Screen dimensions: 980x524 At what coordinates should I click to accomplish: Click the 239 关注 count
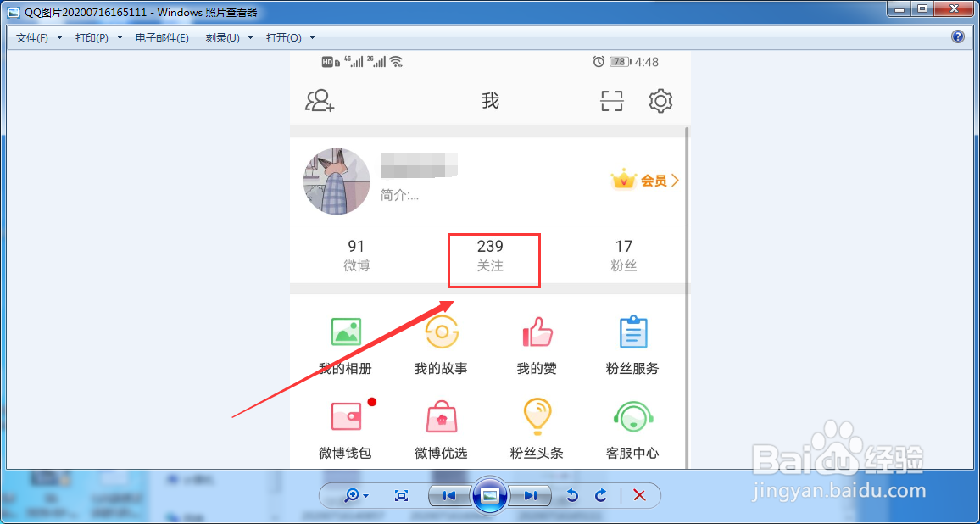tap(490, 256)
